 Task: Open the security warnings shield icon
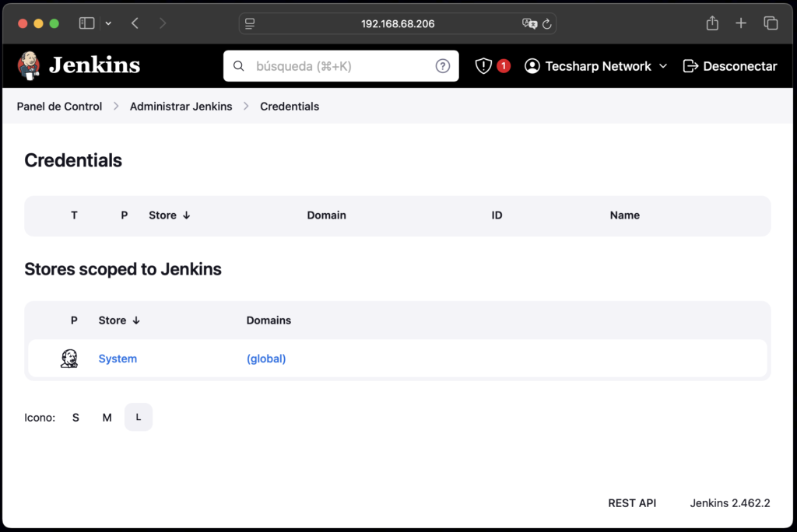click(x=483, y=66)
